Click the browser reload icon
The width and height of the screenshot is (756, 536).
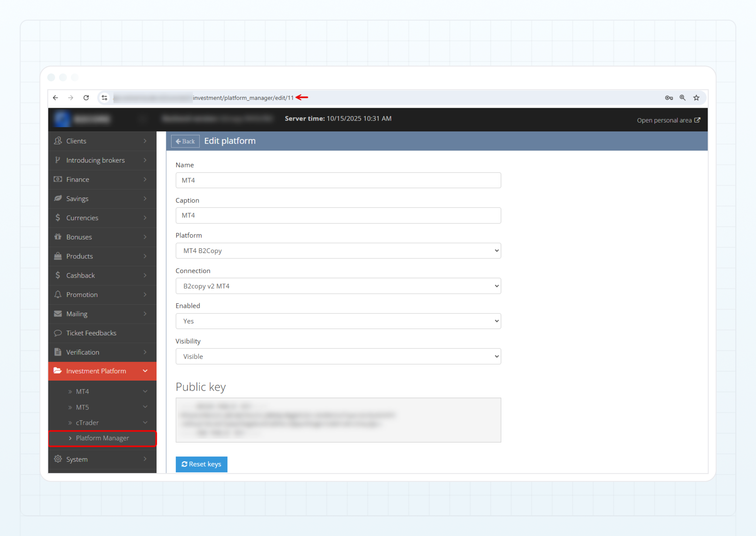pos(86,98)
